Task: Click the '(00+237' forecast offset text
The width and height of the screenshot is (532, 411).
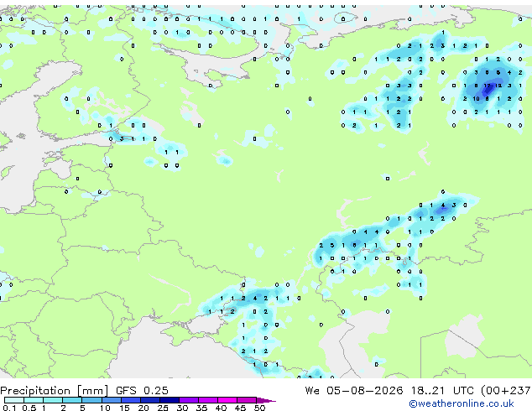Action: coord(506,391)
